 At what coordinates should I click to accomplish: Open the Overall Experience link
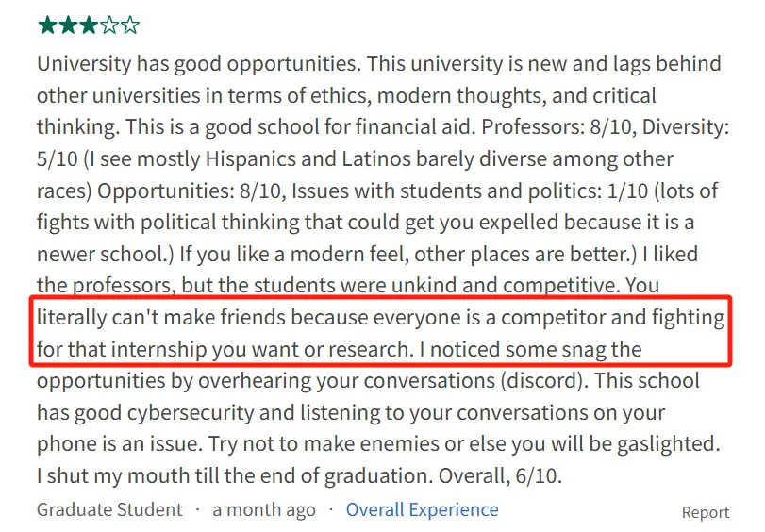tap(422, 509)
